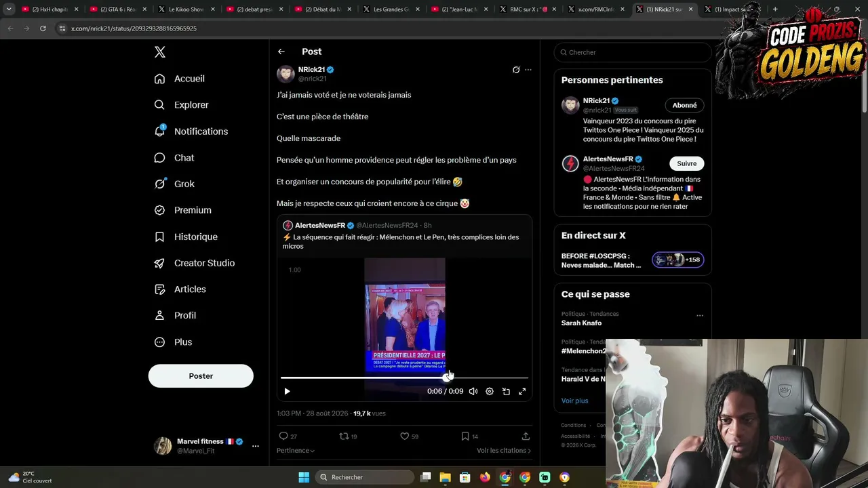Click the browser back arrow
The height and width of the screenshot is (488, 868).
pyautogui.click(x=10, y=28)
